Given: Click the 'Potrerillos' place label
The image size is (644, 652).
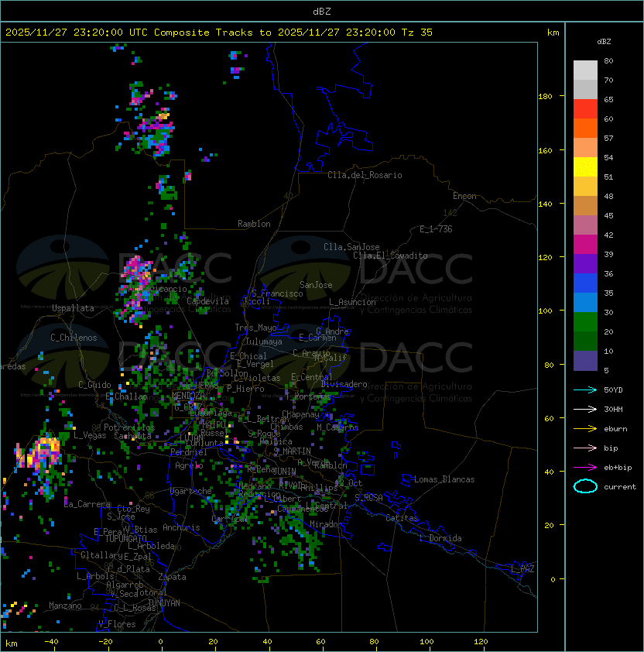Looking at the screenshot, I should 129,427.
